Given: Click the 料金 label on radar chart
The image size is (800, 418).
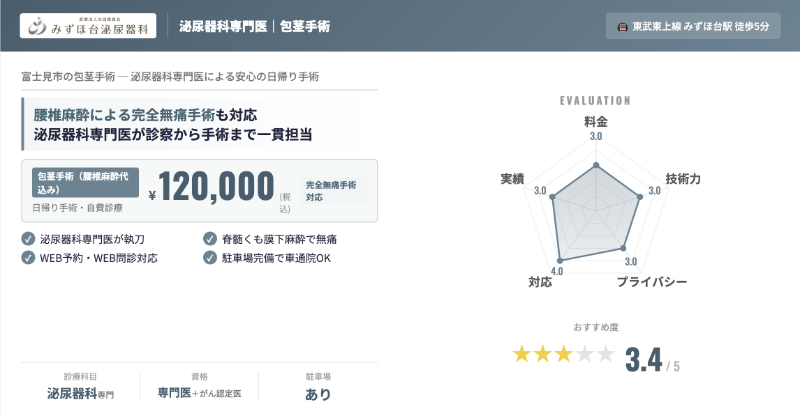Looking at the screenshot, I should (x=596, y=120).
